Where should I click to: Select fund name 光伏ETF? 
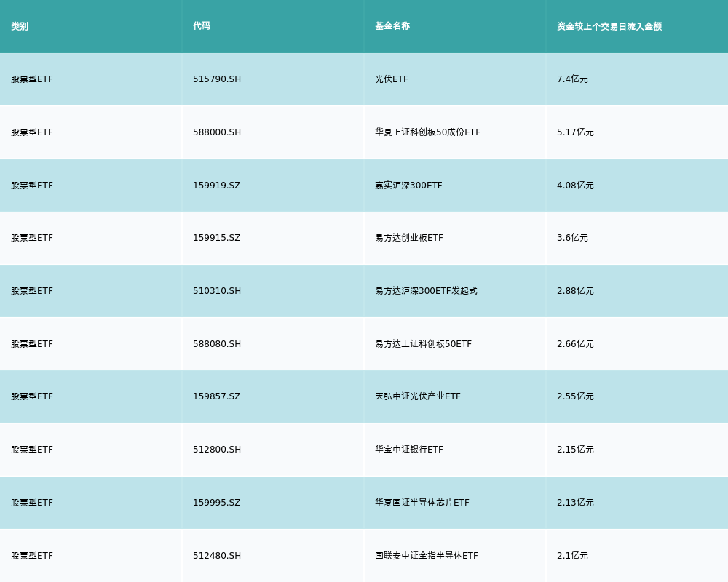tap(392, 79)
